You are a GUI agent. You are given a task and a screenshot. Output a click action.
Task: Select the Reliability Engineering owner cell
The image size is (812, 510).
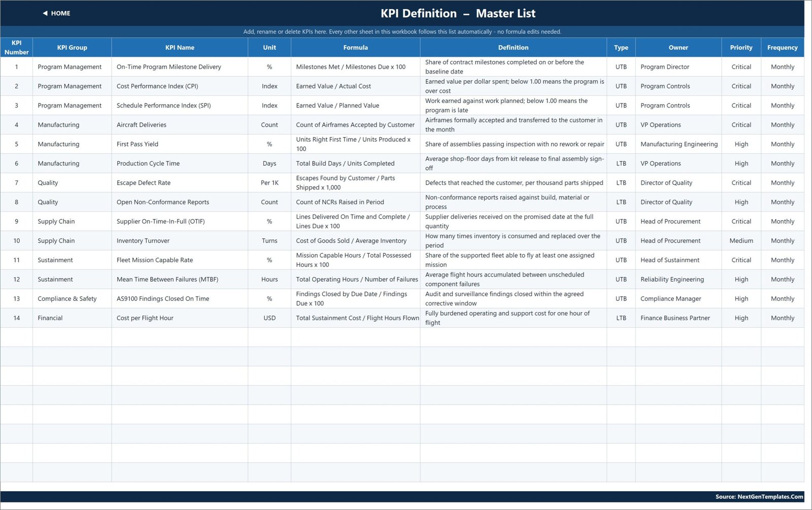678,279
